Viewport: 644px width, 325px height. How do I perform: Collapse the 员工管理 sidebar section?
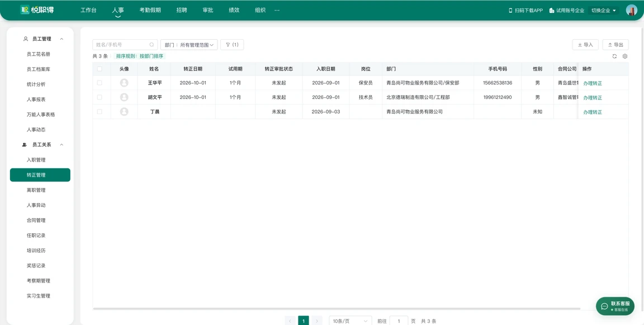coord(61,39)
